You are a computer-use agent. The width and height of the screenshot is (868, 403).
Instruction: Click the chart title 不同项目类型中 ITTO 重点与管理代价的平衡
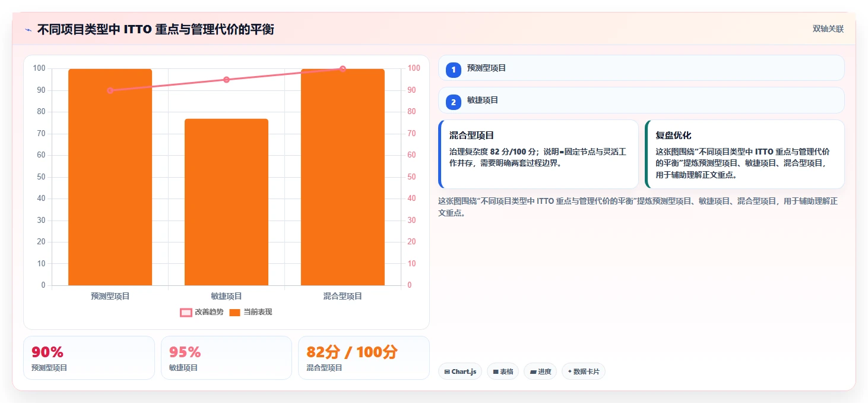[x=156, y=30]
